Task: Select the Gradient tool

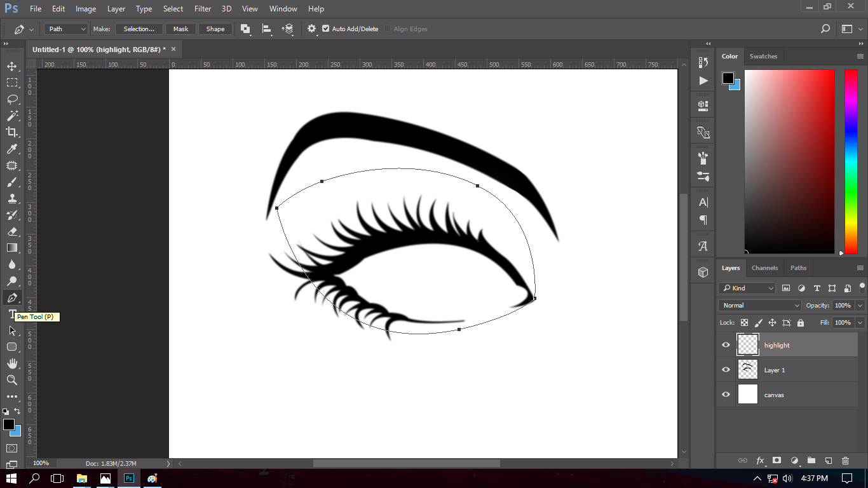Action: point(11,248)
